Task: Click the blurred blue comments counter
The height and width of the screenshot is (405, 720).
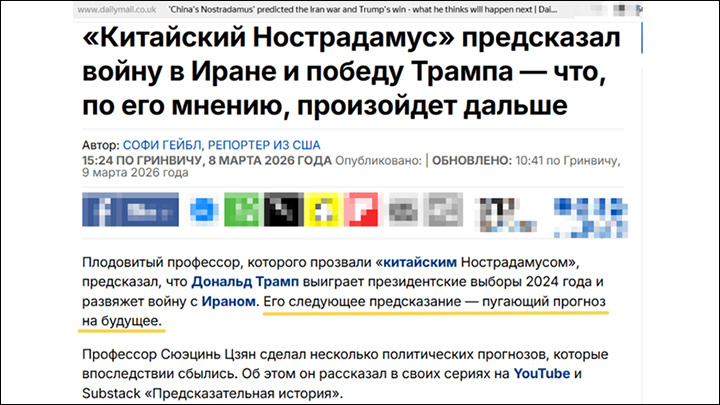Action: pos(591,217)
